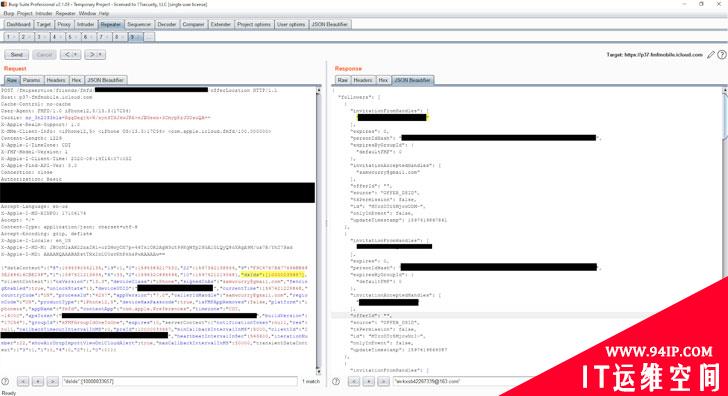Viewport: 728px width, 396px height.
Task: Go to next match in response search
Action: [x=383, y=381]
